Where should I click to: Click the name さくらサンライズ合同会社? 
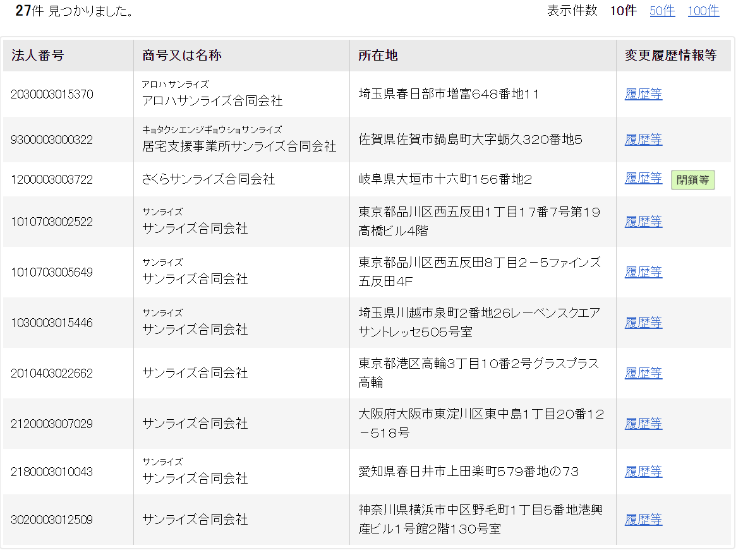click(208, 179)
